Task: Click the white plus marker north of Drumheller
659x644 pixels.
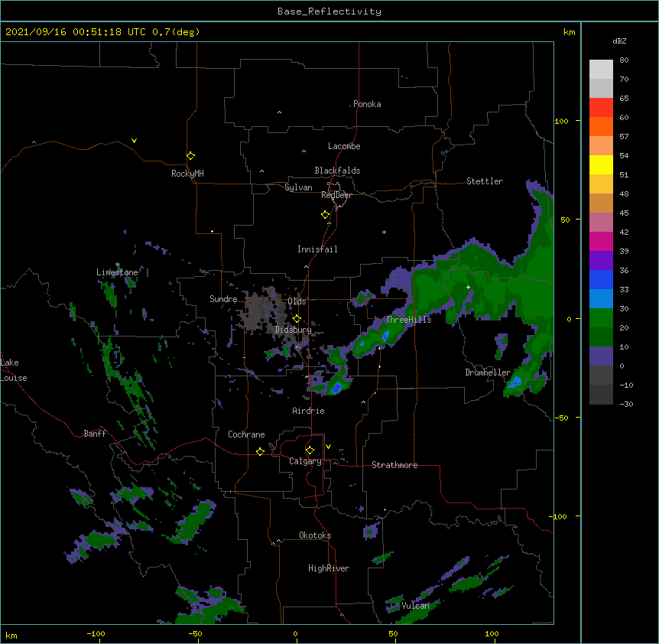Action: [468, 288]
